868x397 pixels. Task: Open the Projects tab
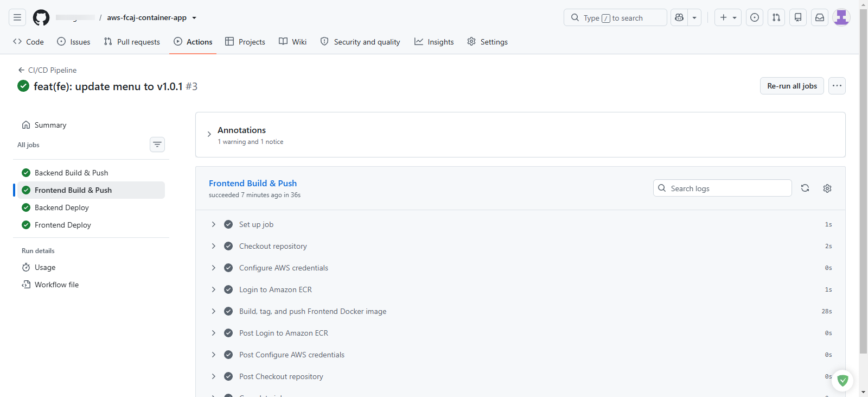point(245,42)
